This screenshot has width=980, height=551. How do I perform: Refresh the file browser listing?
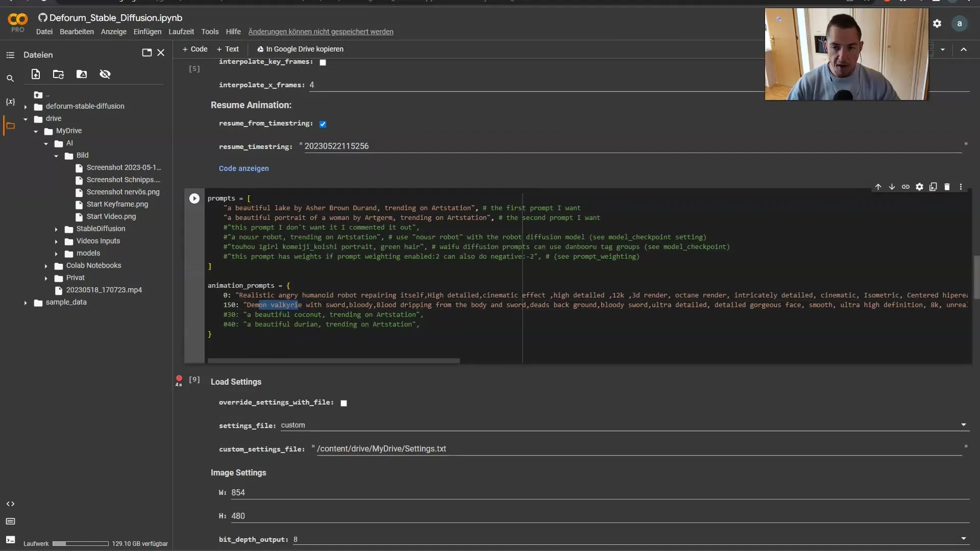pos(58,74)
